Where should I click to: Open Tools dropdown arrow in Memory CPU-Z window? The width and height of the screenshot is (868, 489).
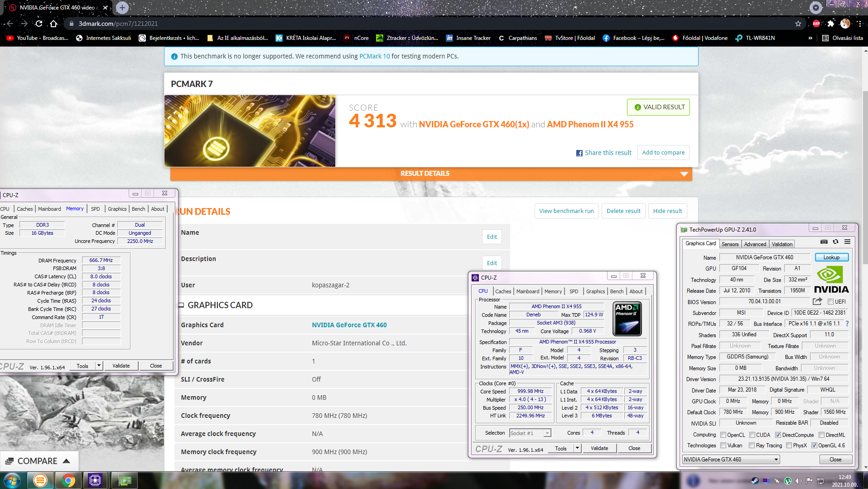coord(99,366)
